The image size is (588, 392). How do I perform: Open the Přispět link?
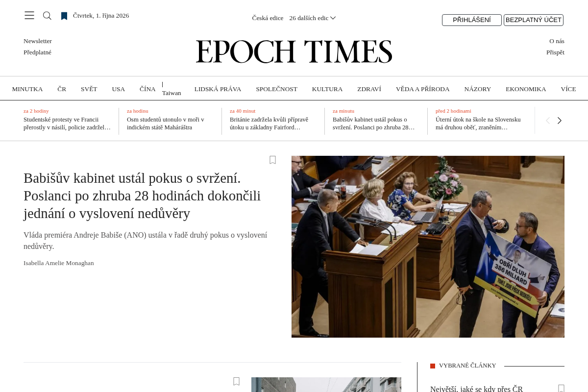(x=555, y=52)
